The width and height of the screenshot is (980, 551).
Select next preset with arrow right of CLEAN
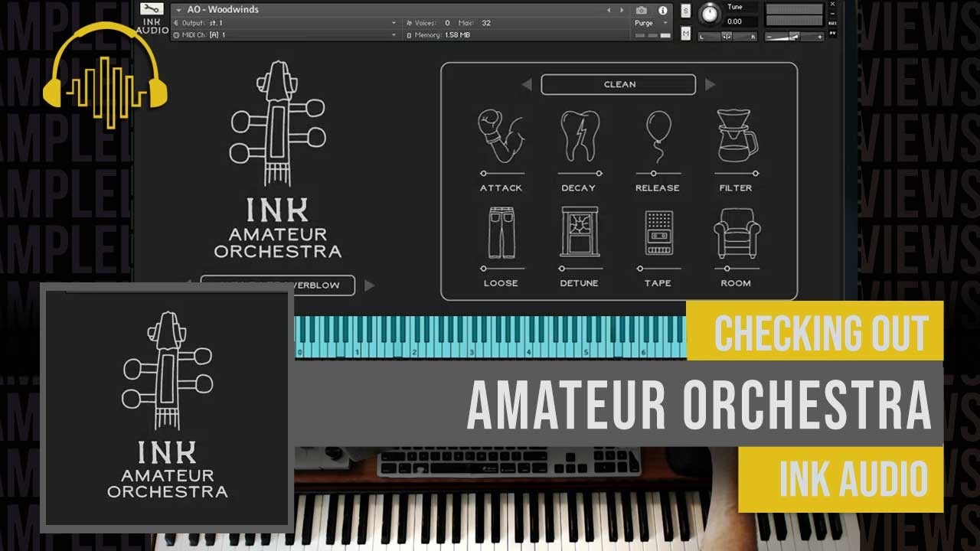click(710, 85)
